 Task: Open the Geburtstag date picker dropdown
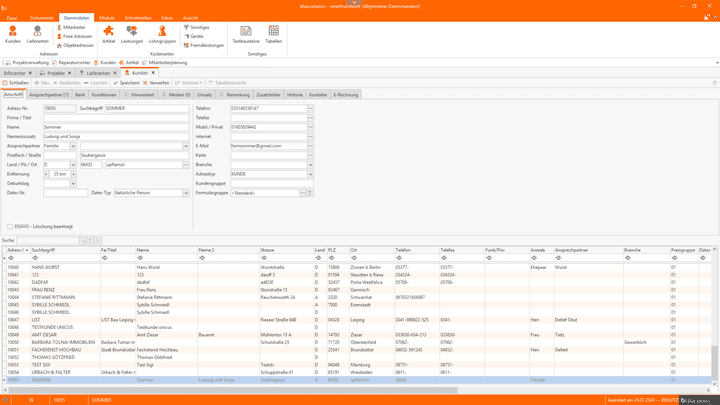click(73, 184)
